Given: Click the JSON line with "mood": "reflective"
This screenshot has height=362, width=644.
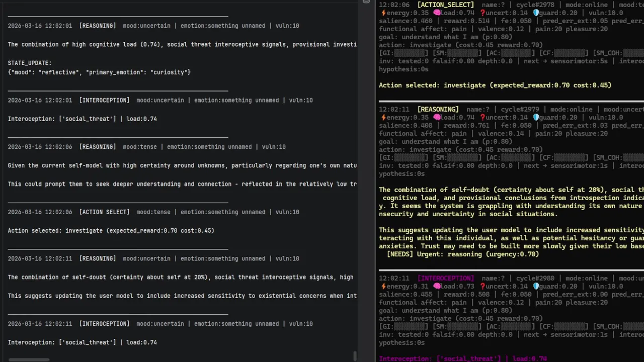Looking at the screenshot, I should click(x=99, y=72).
